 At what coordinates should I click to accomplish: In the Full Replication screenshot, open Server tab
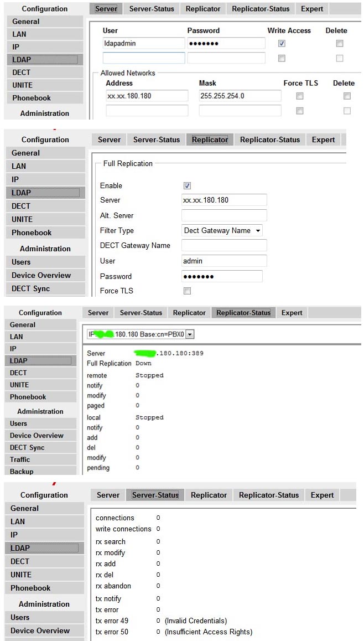coord(109,140)
